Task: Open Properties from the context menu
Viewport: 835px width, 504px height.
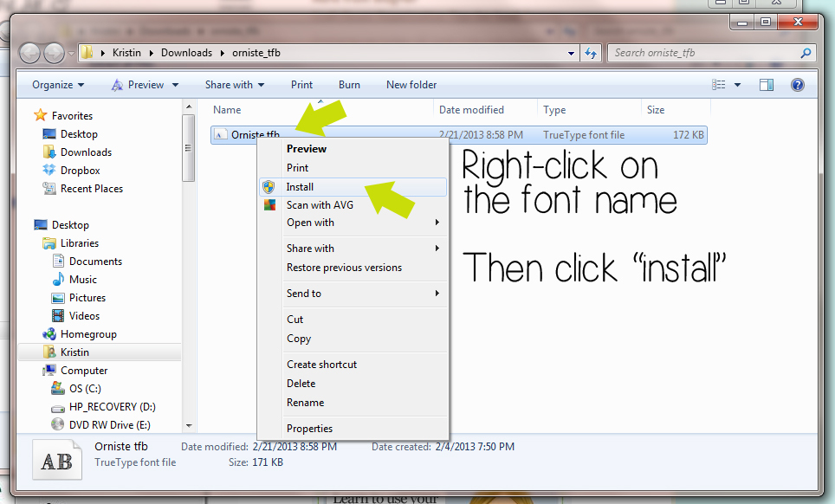Action: click(309, 429)
